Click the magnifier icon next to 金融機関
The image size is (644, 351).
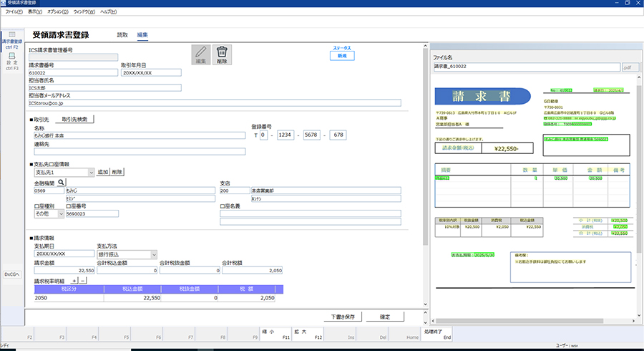pos(62,182)
